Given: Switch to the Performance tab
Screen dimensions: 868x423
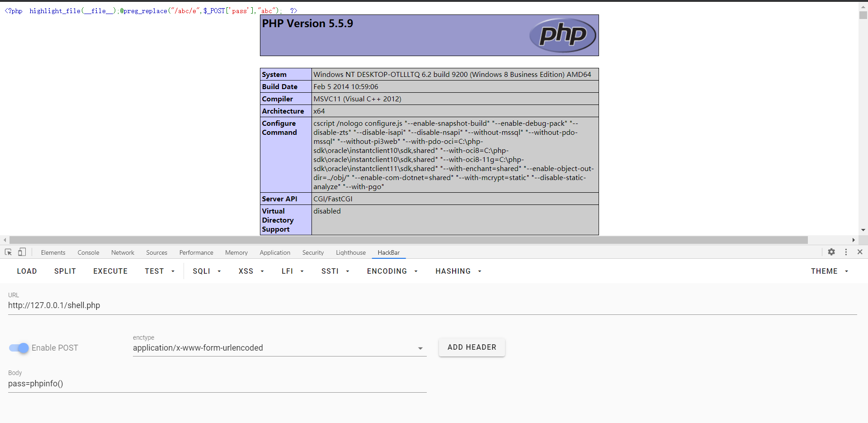Looking at the screenshot, I should coord(196,252).
